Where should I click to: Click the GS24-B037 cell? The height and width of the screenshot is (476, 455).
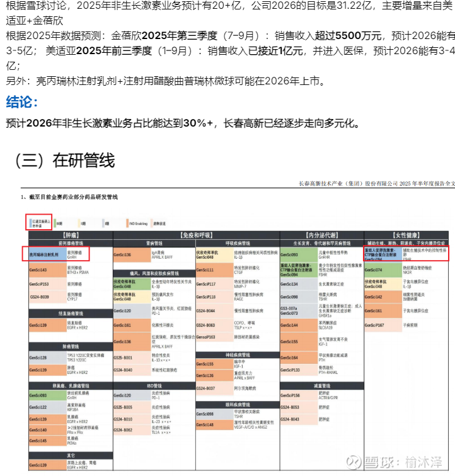pyautogui.click(x=215, y=388)
